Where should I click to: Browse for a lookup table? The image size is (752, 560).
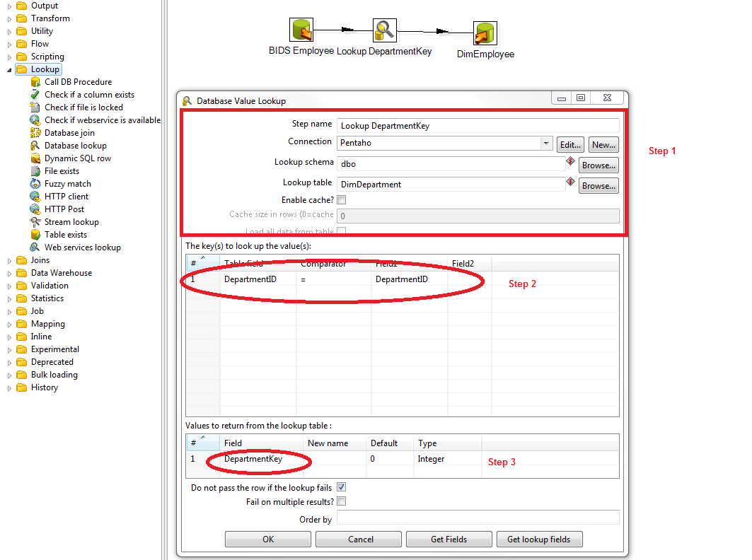click(598, 185)
